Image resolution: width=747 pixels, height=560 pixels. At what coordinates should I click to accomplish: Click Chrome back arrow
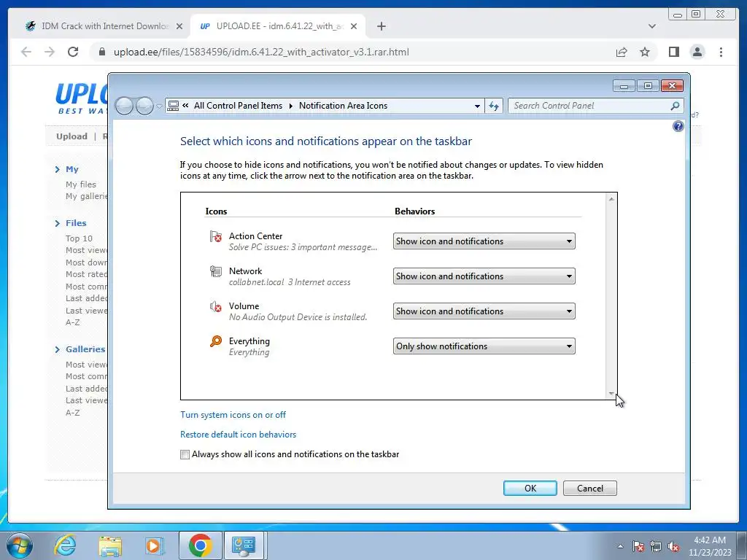pyautogui.click(x=26, y=52)
